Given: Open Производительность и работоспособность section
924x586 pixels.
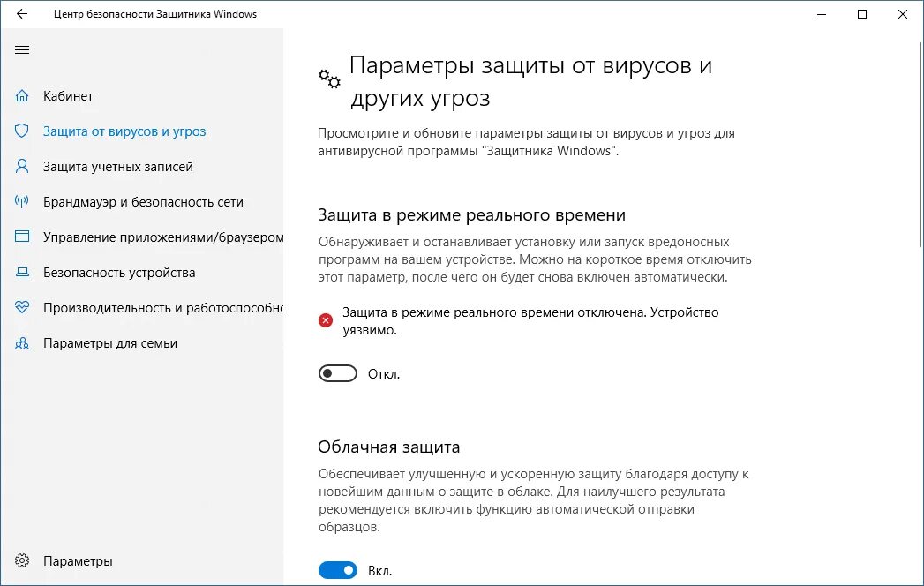Looking at the screenshot, I should pyautogui.click(x=163, y=308).
